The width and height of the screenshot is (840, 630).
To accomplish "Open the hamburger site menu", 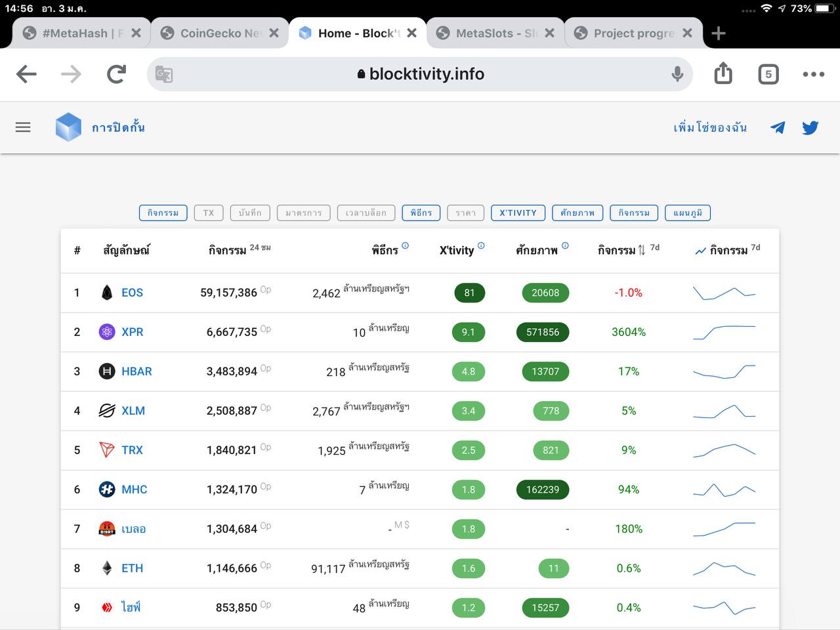I will click(23, 127).
